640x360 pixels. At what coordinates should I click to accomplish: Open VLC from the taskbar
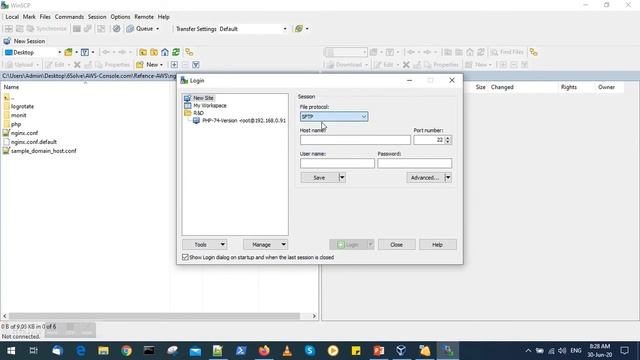287,351
